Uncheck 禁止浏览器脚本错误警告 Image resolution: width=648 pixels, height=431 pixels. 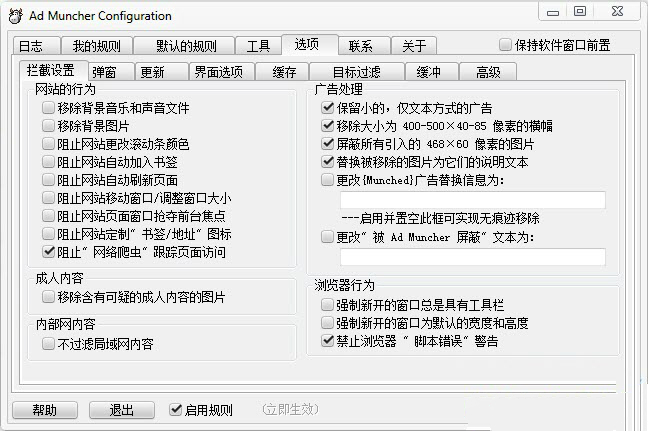[x=327, y=341]
